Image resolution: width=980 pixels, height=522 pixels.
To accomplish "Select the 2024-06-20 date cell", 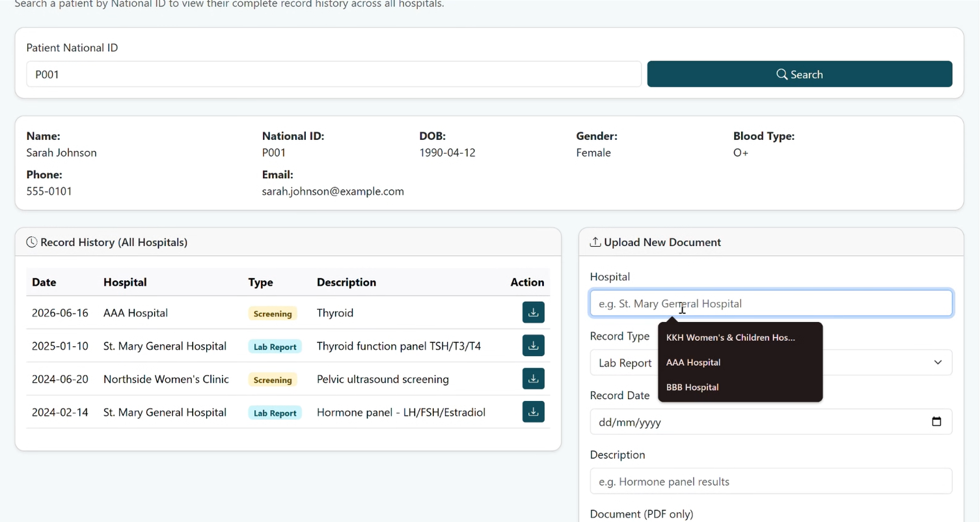I will pos(60,379).
